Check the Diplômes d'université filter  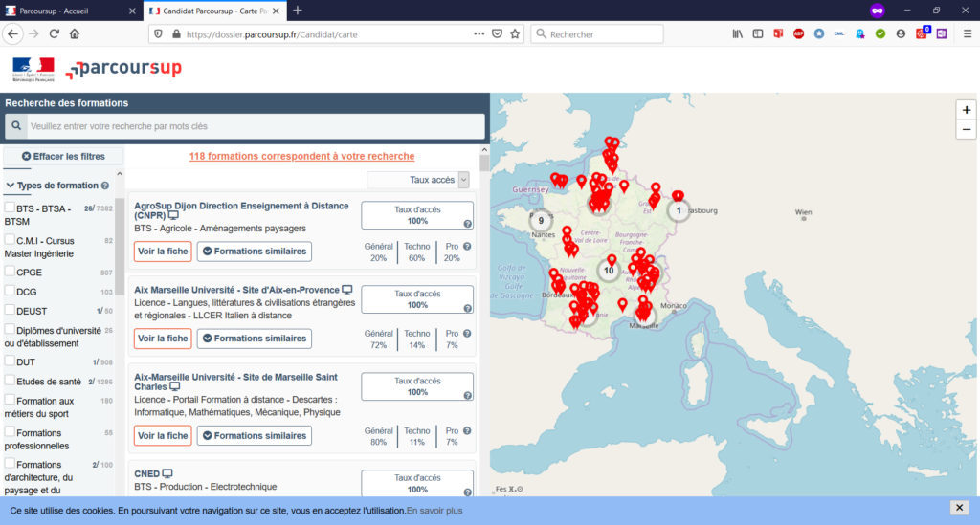(10, 329)
